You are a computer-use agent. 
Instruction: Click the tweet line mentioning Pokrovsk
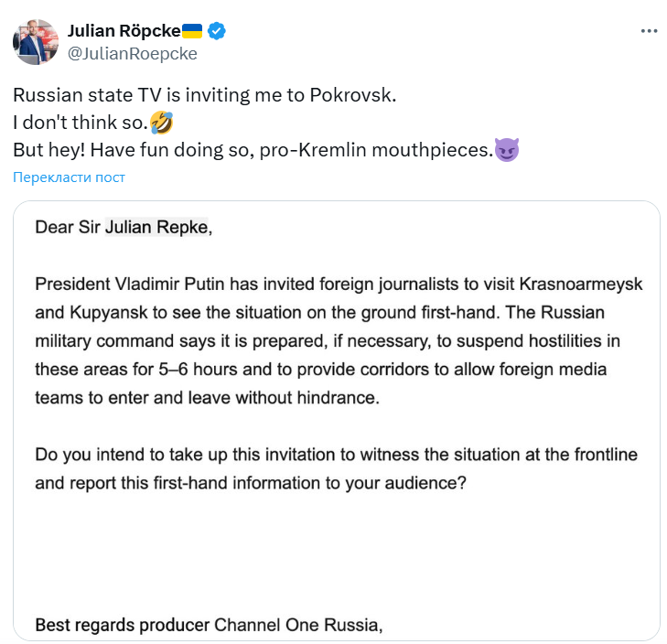click(204, 95)
